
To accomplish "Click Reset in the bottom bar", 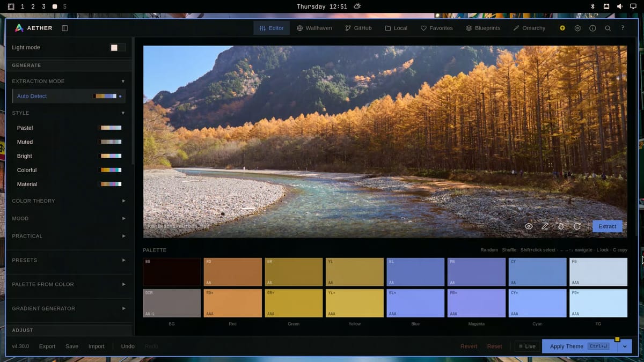I will point(494,346).
